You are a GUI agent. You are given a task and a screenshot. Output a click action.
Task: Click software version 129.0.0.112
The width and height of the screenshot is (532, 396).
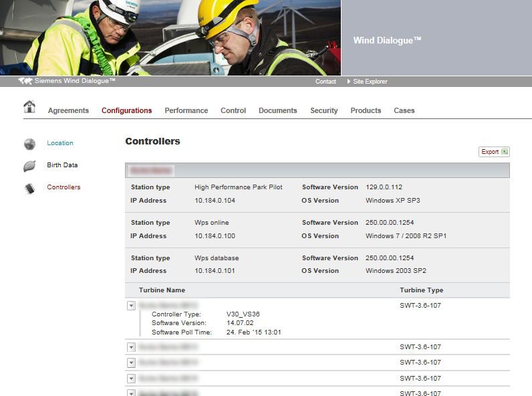(x=384, y=187)
